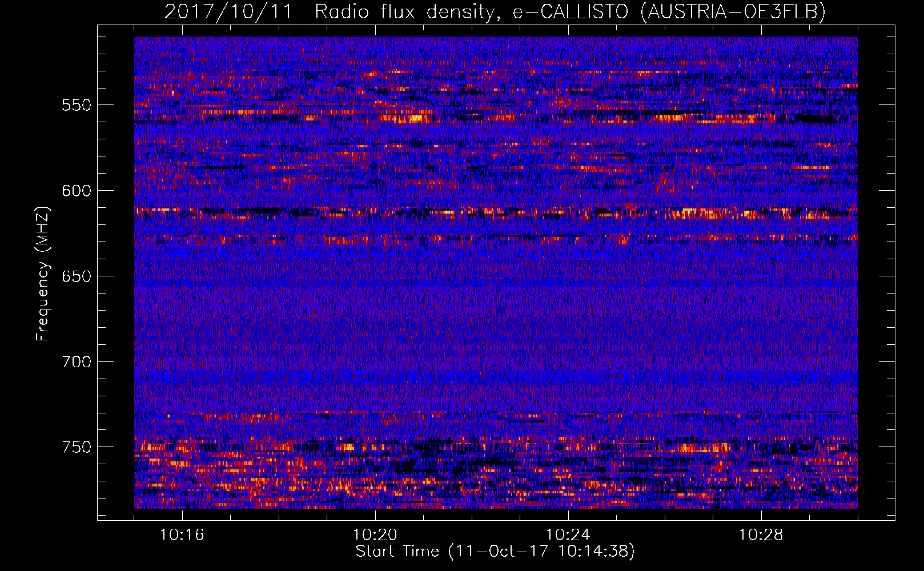Click the station name '(AUSTRIA-OE3FLB)' in title
Image resolution: width=924 pixels, height=571 pixels.
733,11
